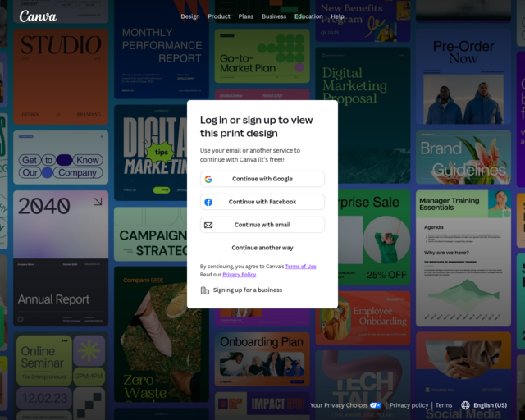Image resolution: width=525 pixels, height=420 pixels.
Task: Click the Canva logo
Action: pyautogui.click(x=38, y=16)
